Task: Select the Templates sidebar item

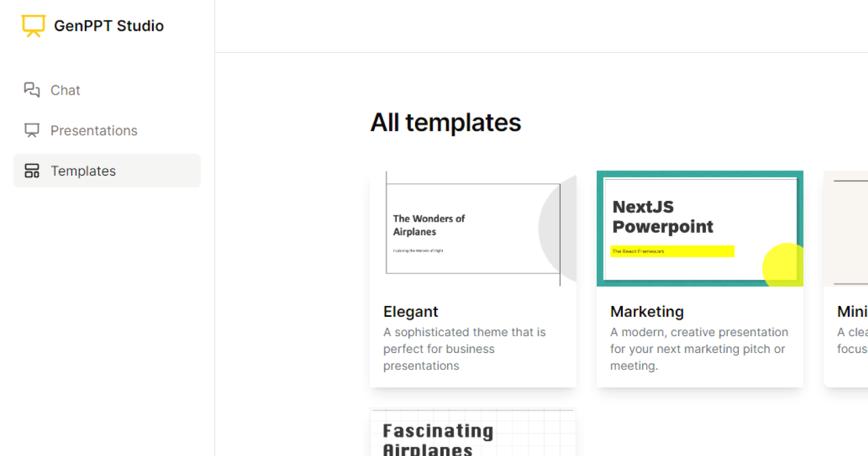Action: (x=107, y=170)
